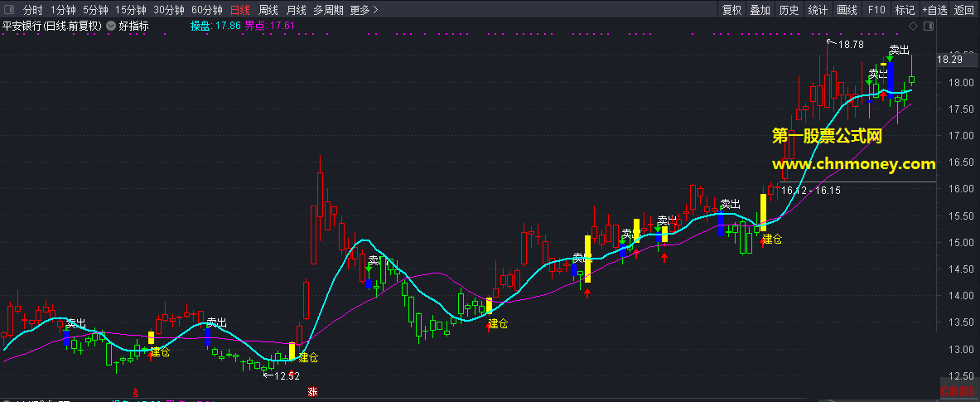Toggle left sidebar panel icon
This screenshot has height=402, width=980.
tap(9, 9)
